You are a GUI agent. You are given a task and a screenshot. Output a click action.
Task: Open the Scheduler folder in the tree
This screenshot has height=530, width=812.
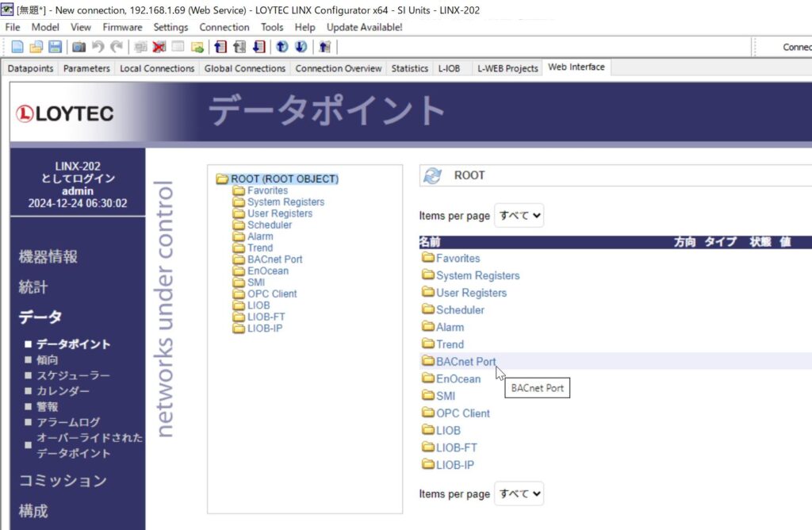270,225
